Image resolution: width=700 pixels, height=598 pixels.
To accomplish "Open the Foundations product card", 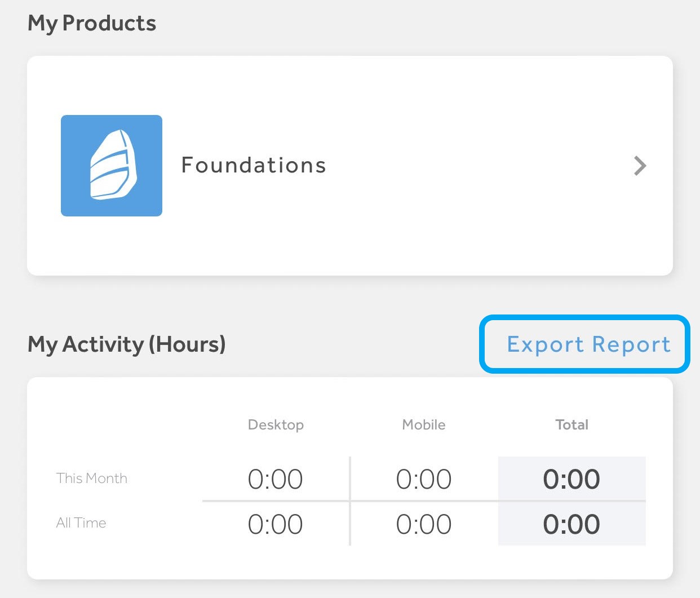I will [x=349, y=165].
